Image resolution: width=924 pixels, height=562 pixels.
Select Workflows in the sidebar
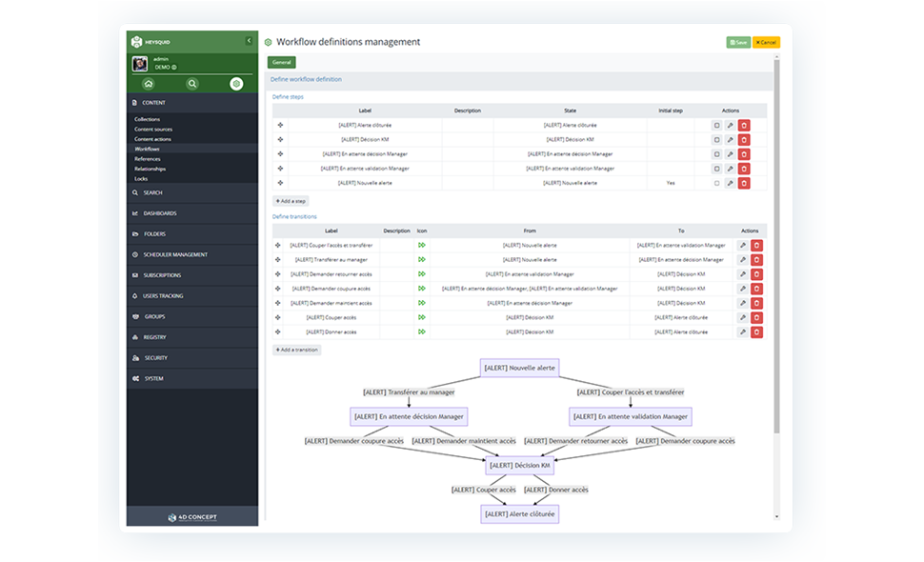[147, 149]
